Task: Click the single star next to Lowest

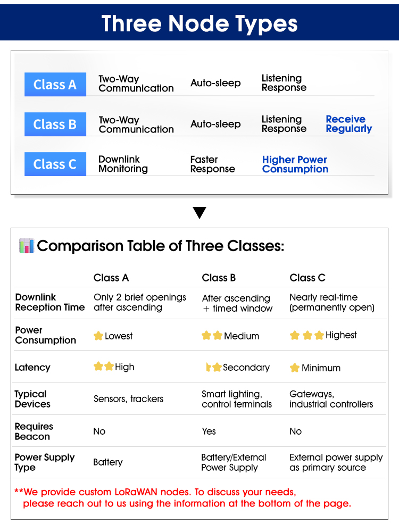Action: pos(98,336)
